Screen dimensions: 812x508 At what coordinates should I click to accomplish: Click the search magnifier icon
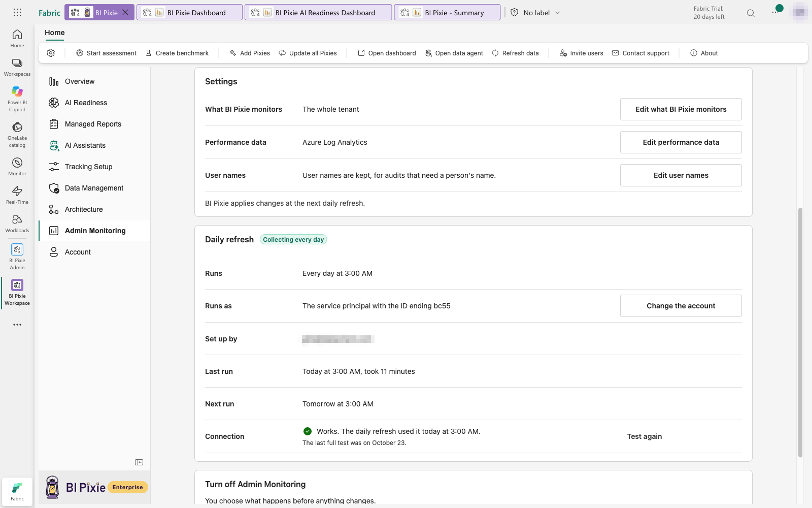point(751,13)
